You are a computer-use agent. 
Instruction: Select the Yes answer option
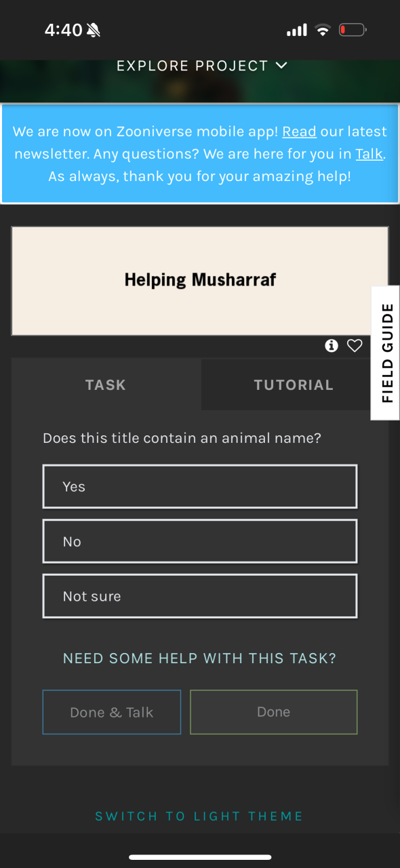click(x=200, y=486)
